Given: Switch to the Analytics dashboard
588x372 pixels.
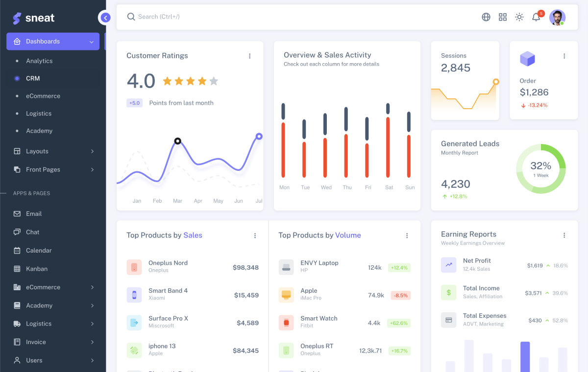Looking at the screenshot, I should click(x=39, y=61).
